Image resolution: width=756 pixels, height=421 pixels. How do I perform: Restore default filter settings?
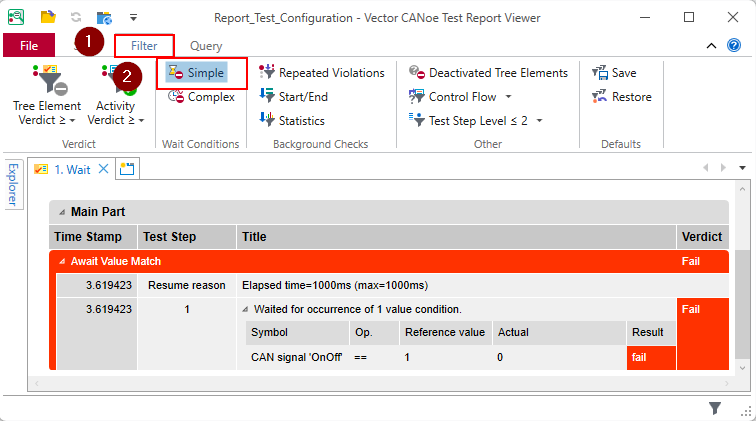point(620,97)
